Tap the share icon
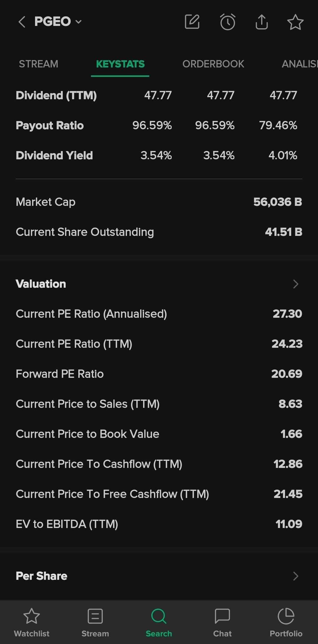This screenshot has width=318, height=644. [x=261, y=22]
